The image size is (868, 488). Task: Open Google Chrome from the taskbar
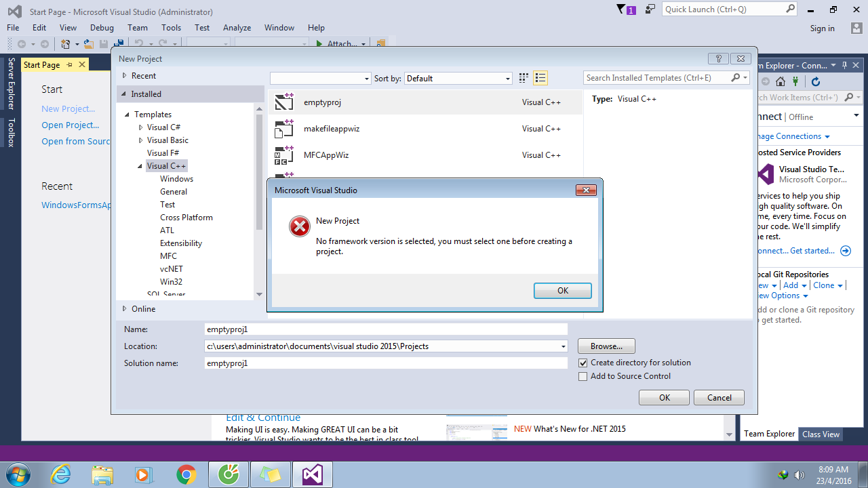(x=186, y=474)
